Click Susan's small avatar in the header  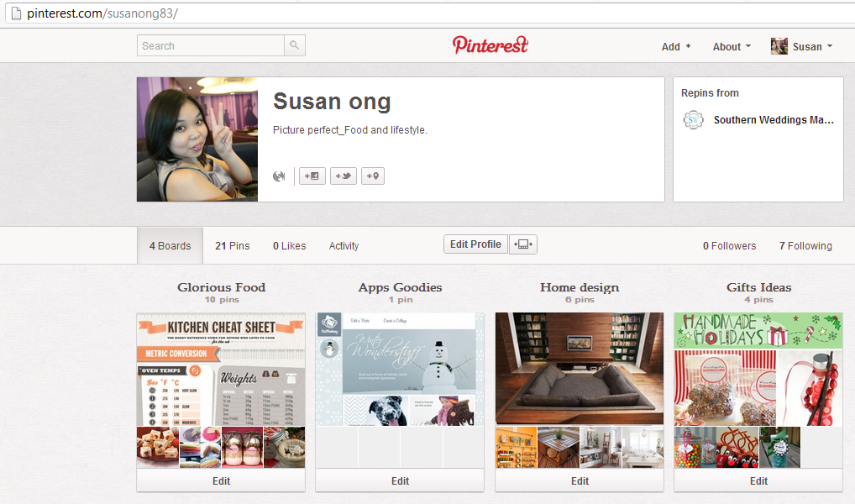pos(779,46)
